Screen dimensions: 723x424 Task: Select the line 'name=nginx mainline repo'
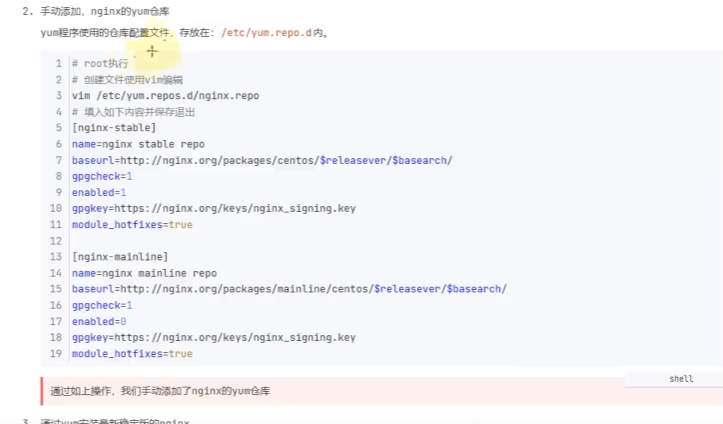click(144, 273)
